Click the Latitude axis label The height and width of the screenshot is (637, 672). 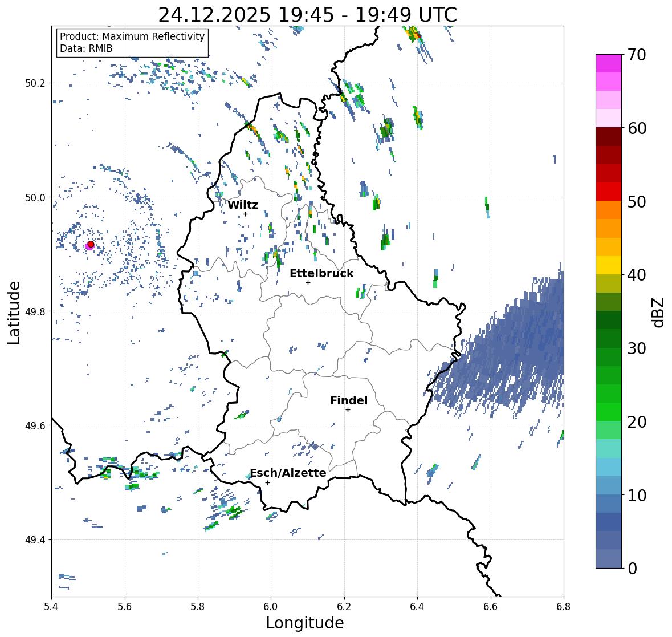14,313
